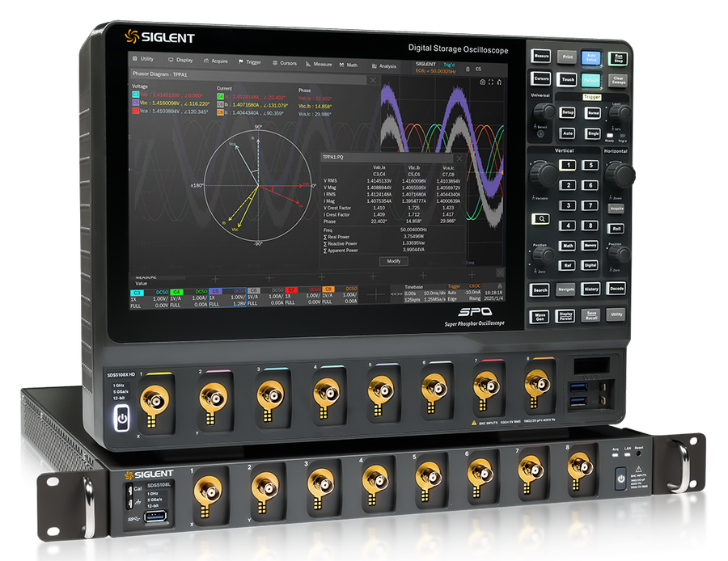Image resolution: width=728 pixels, height=561 pixels.
Task: Toggle channel 4 button in Vertical section
Action: 569,226
